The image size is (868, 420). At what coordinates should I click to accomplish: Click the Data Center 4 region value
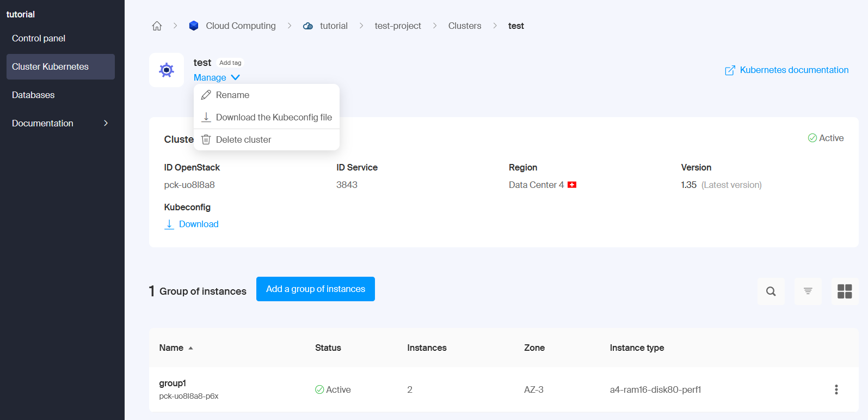(536, 185)
